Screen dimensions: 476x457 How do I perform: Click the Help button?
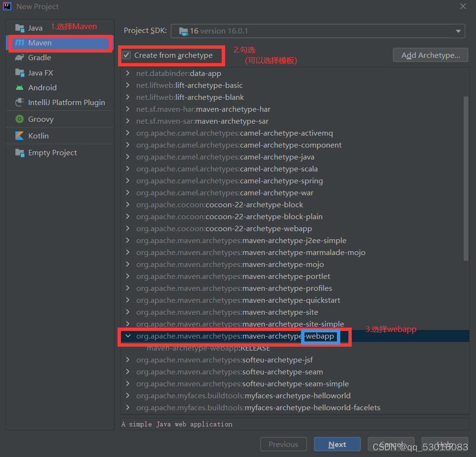point(445,444)
